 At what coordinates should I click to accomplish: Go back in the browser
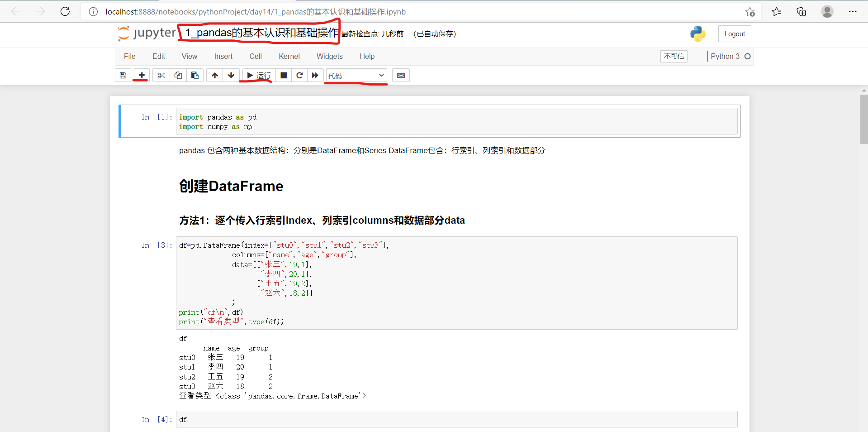(x=16, y=11)
